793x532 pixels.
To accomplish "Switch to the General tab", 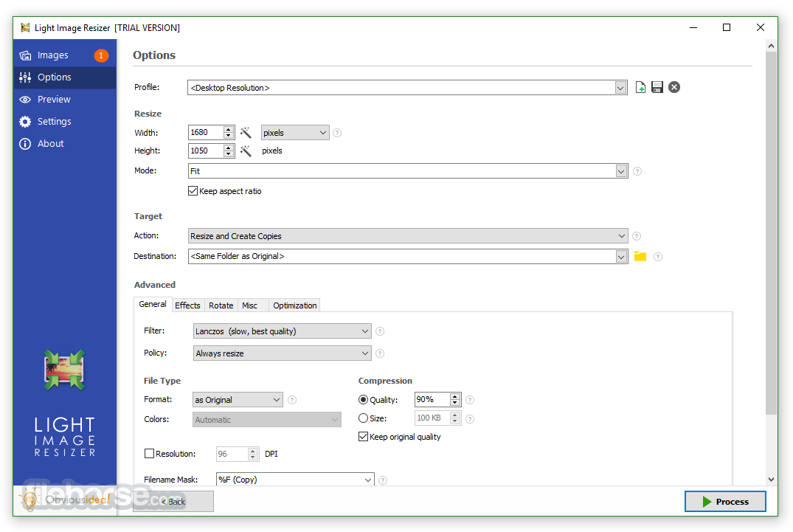I will [153, 305].
